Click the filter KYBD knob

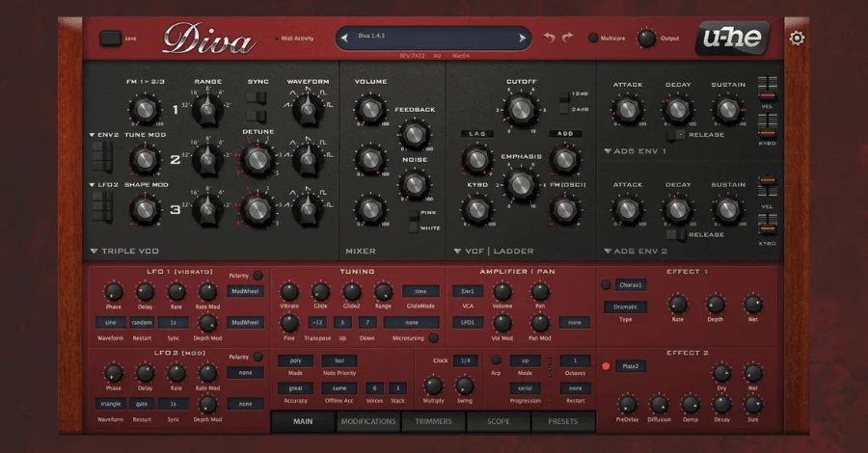(476, 209)
